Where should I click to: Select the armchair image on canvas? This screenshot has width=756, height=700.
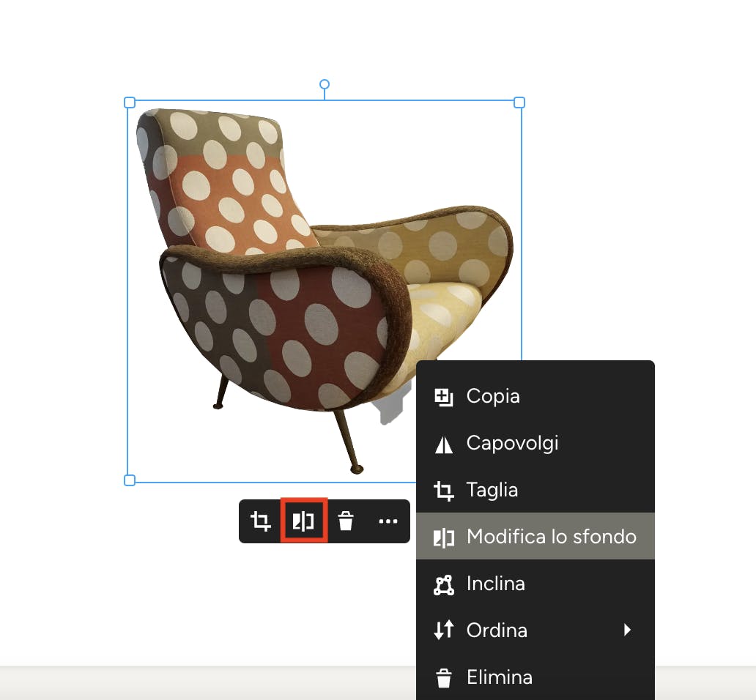[x=325, y=291]
